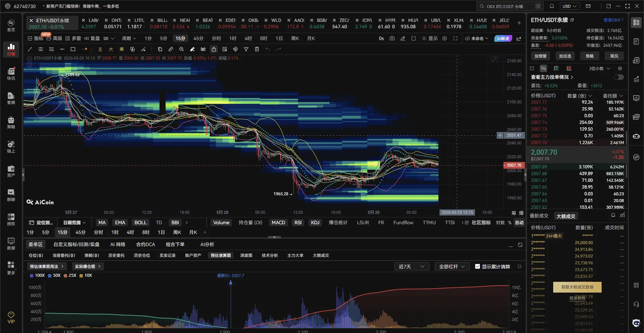644x333 pixels.
Task: Open the 欧易OKX exchange link
Action: [613, 20]
